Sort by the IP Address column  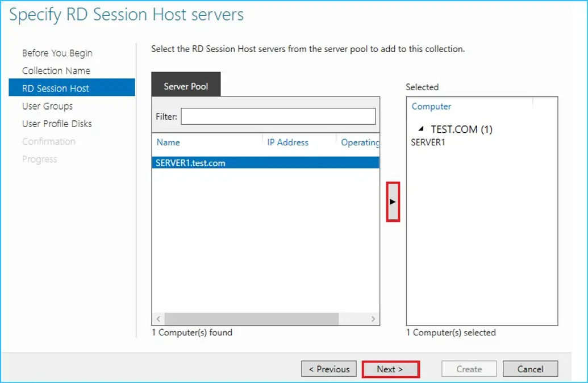coord(288,142)
